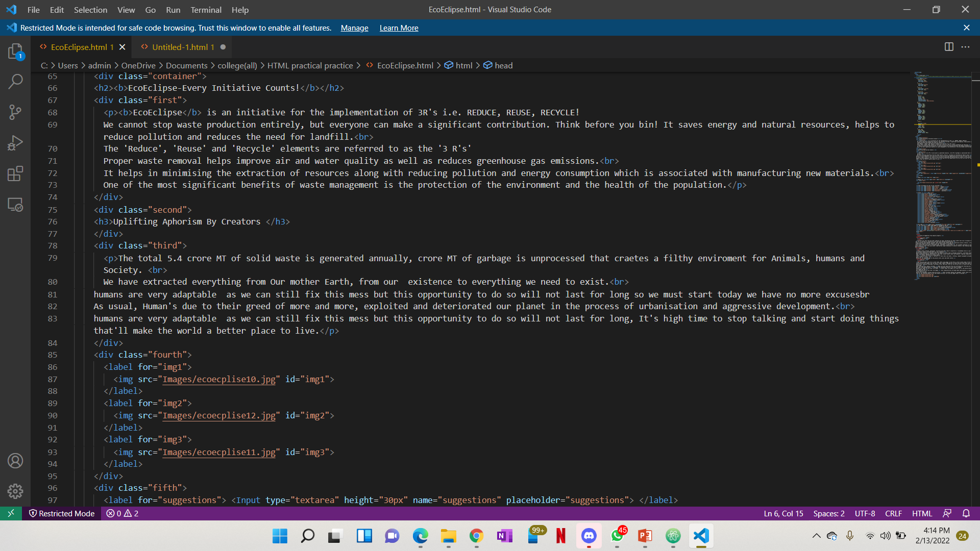Viewport: 980px width, 551px height.
Task: Open notifications bell in status bar
Action: [966, 513]
